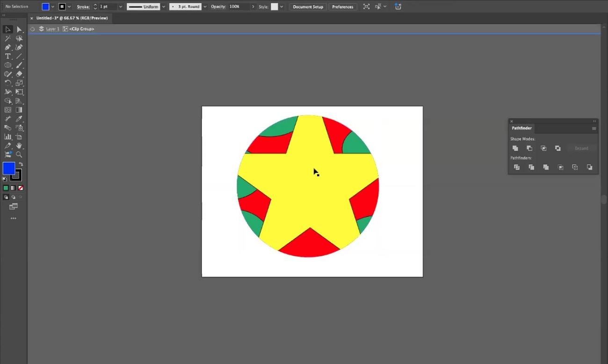The width and height of the screenshot is (608, 364).
Task: Click Divide in Pathfinders row
Action: (517, 167)
